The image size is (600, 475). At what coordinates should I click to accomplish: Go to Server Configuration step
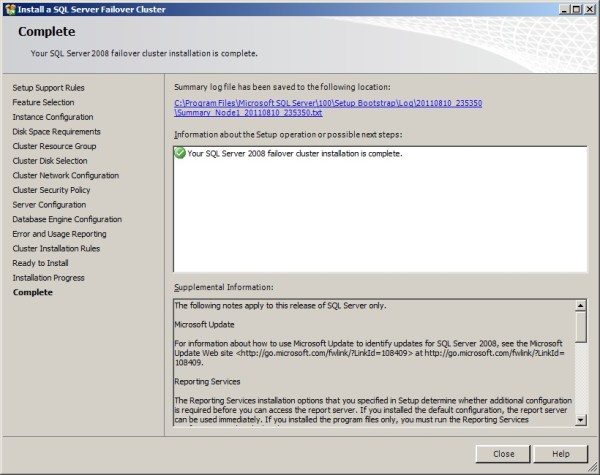49,205
